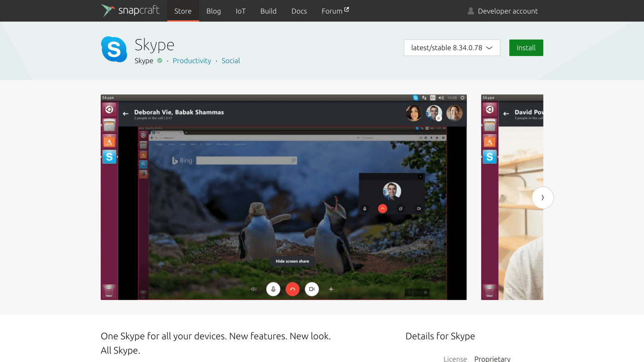Click Hide screen share label
The height and width of the screenshot is (362, 644).
click(x=292, y=261)
